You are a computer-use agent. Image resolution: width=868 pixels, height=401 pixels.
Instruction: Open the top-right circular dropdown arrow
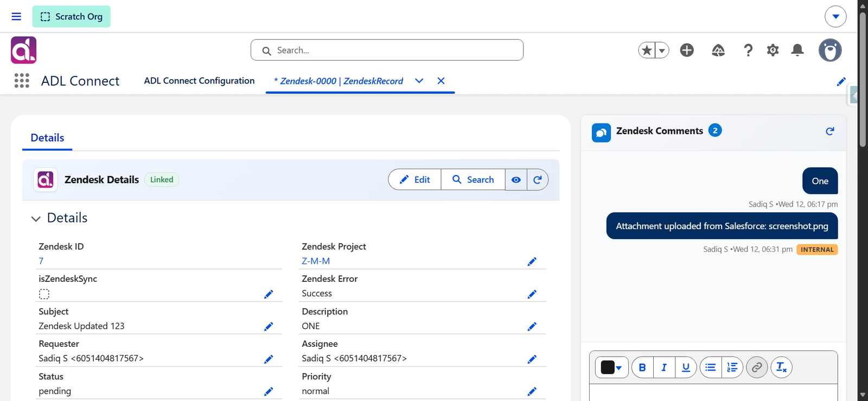click(x=835, y=16)
